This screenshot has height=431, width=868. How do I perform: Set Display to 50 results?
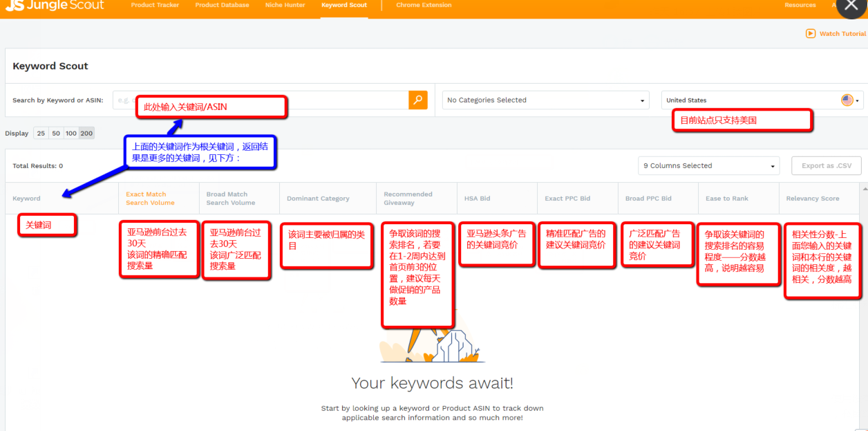pyautogui.click(x=56, y=133)
